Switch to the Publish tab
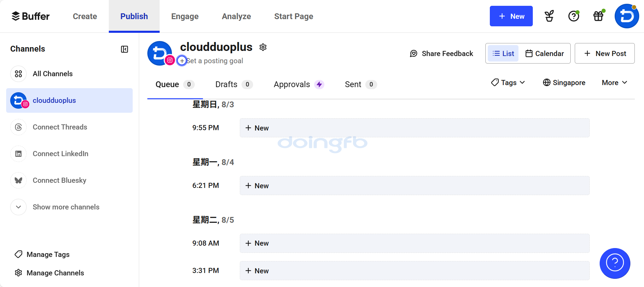This screenshot has width=644, height=287. (x=134, y=16)
